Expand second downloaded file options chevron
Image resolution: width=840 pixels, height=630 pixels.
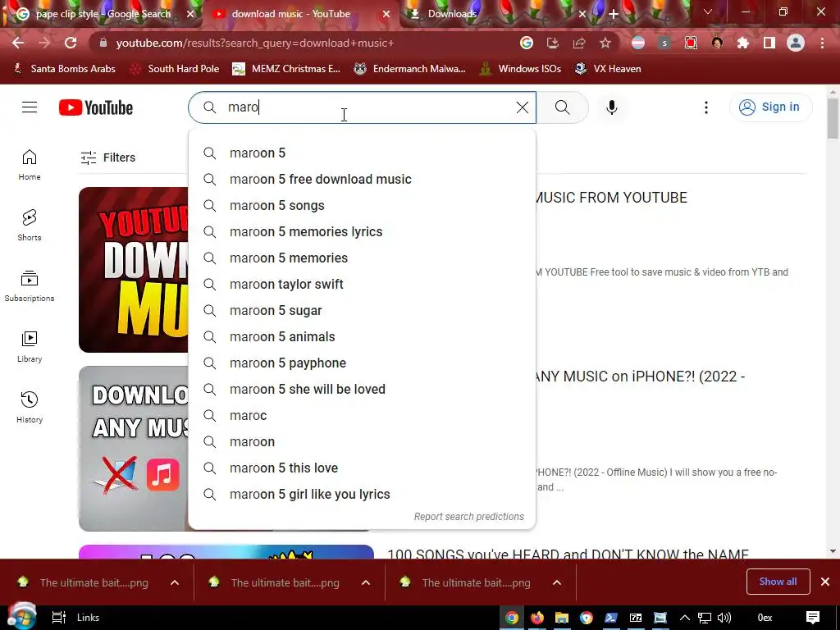coord(366,582)
